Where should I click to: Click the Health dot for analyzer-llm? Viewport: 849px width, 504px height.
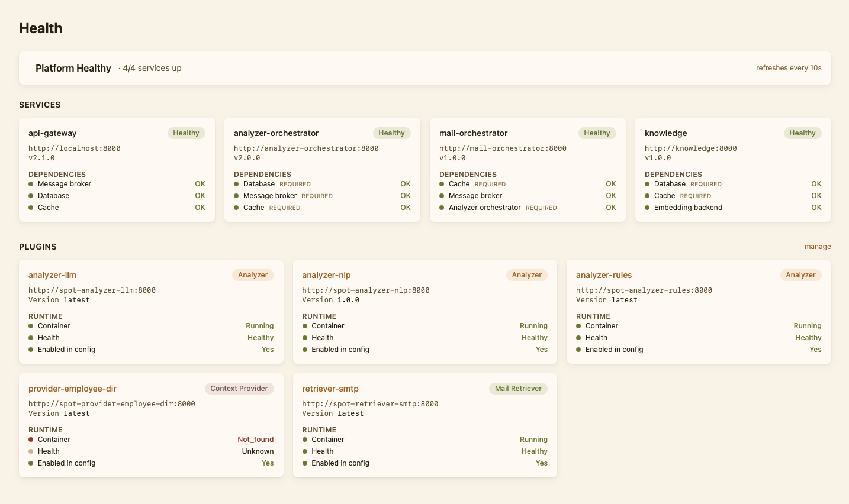pos(31,338)
